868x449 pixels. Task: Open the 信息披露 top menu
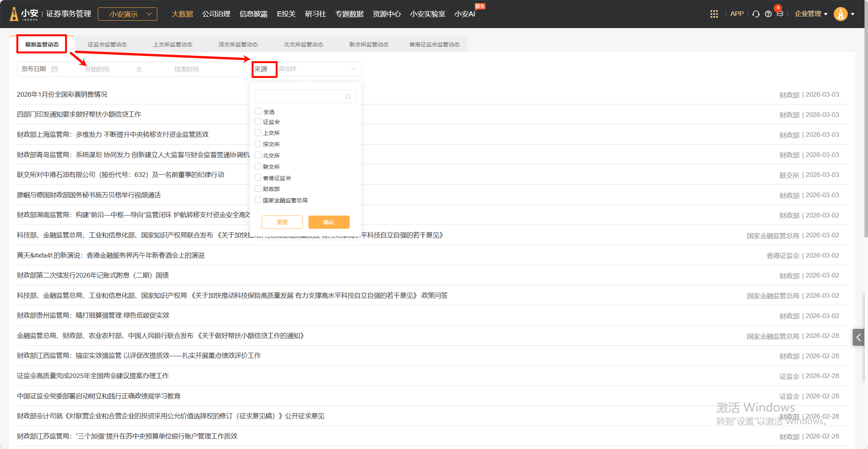point(254,14)
